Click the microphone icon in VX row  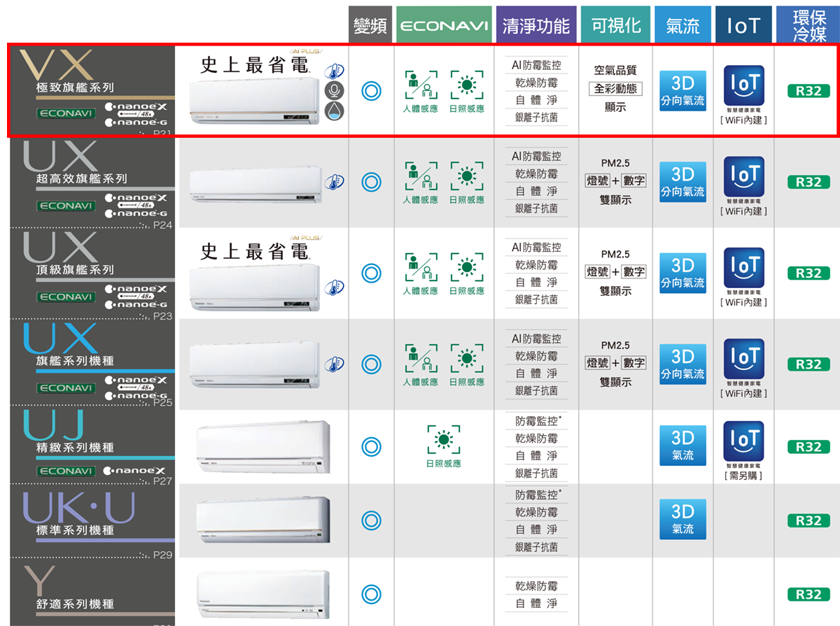pos(334,90)
